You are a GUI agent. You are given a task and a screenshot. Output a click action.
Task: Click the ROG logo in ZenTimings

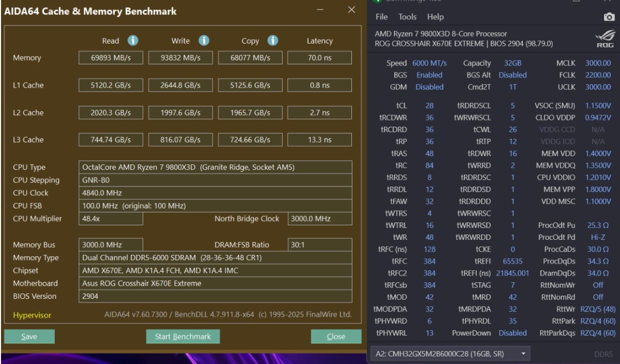click(x=604, y=39)
